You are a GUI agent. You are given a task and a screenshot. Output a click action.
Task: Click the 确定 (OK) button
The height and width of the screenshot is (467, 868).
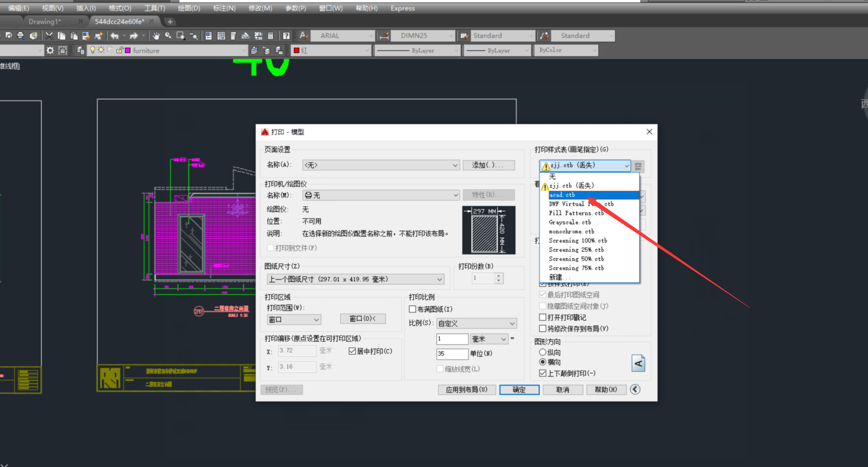click(519, 390)
